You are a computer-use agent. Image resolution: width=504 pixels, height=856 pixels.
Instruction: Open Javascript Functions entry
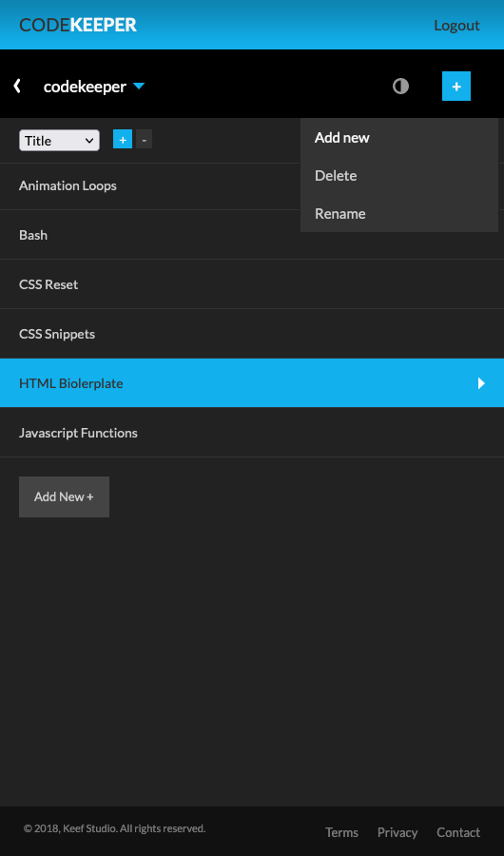coord(252,433)
